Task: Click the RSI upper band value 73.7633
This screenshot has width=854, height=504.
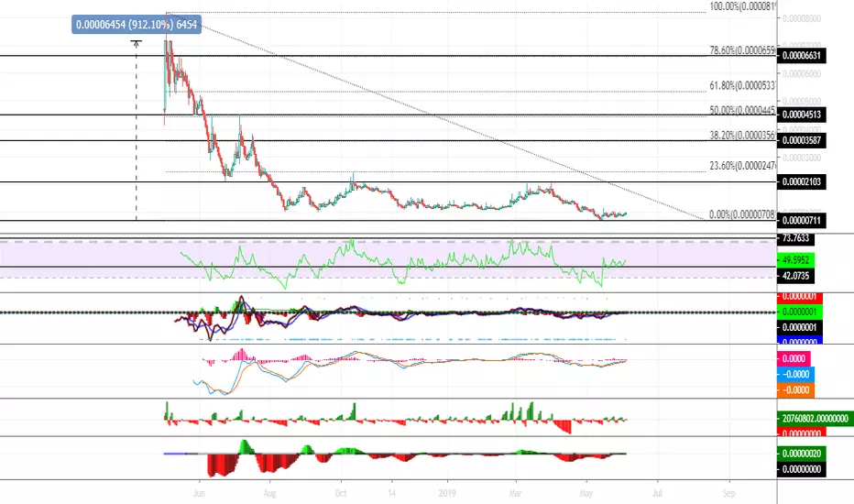Action: pyautogui.click(x=795, y=238)
